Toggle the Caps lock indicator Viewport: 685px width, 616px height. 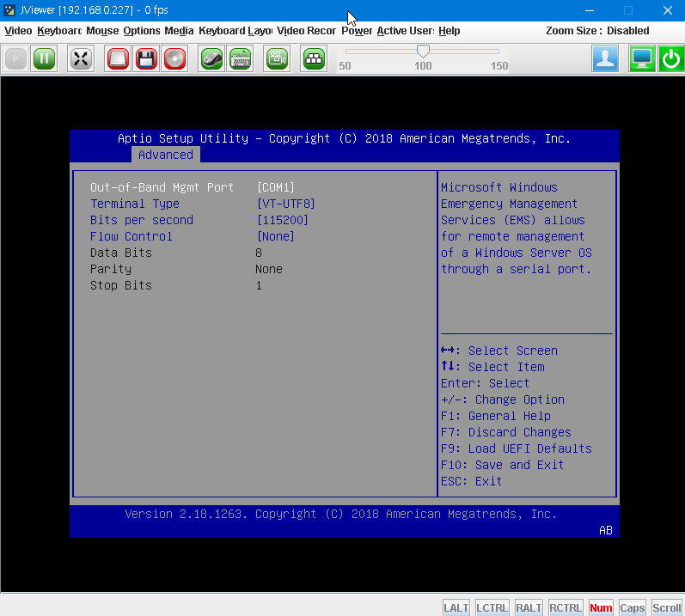click(632, 607)
